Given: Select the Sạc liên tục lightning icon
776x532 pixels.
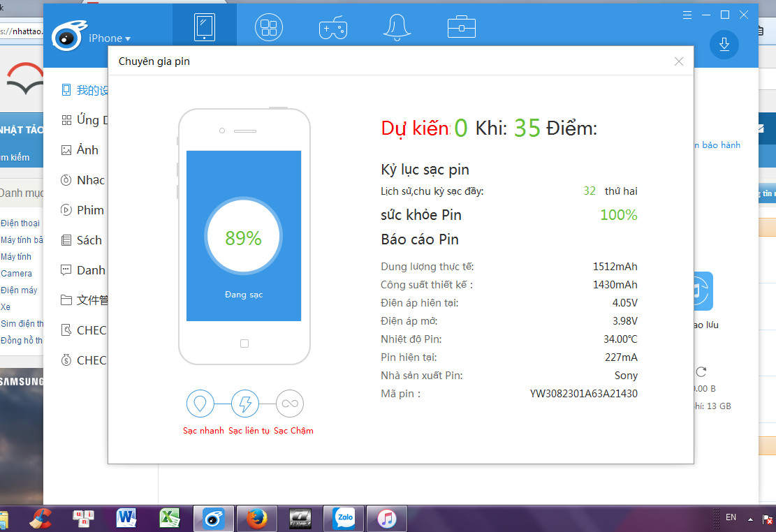Looking at the screenshot, I should (244, 404).
